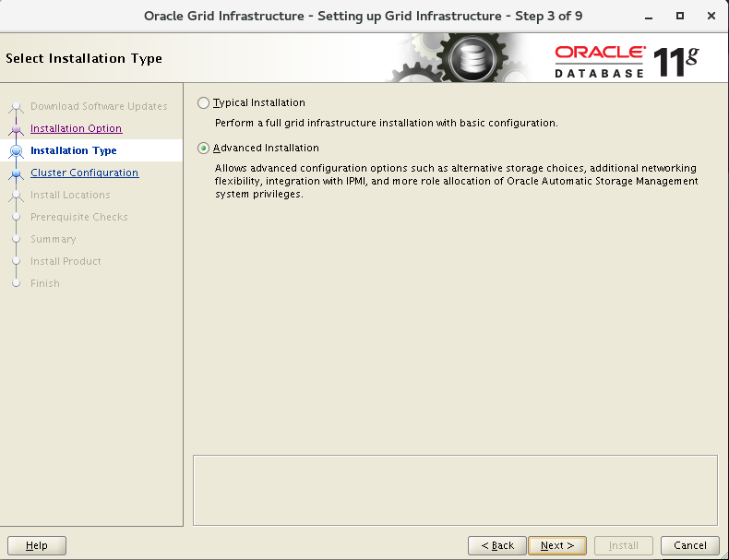Click the database gear emblem in header
Viewport: 729px width, 560px height.
[x=472, y=58]
